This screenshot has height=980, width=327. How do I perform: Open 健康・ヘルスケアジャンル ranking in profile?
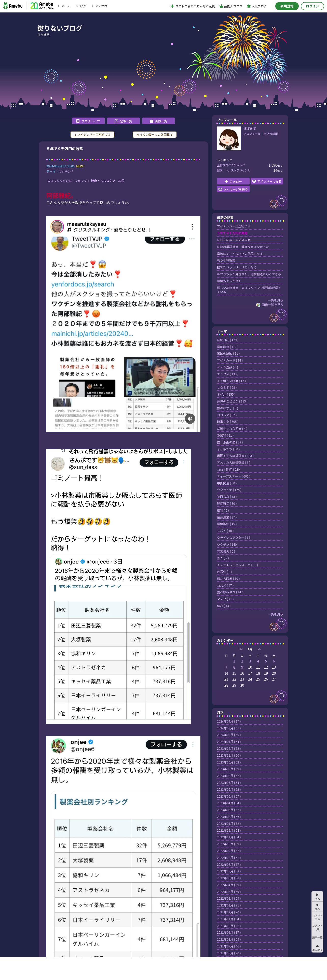pyautogui.click(x=233, y=170)
